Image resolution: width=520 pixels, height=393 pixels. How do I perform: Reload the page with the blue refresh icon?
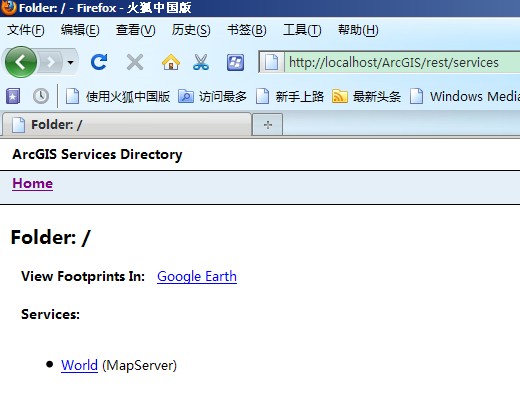[99, 62]
